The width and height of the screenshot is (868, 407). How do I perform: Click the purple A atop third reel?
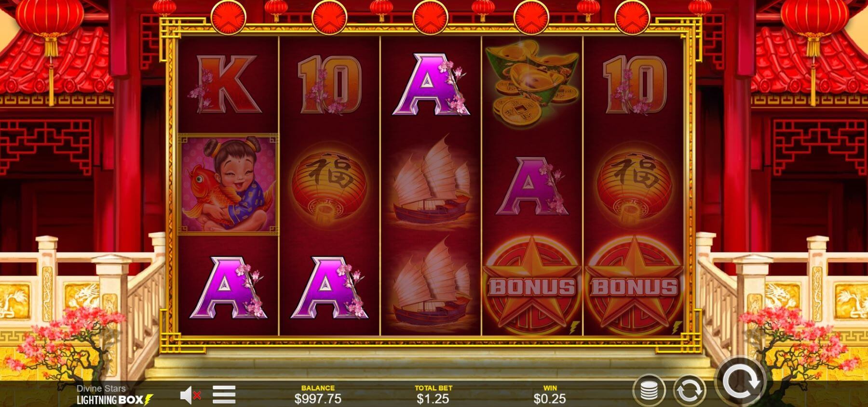[431, 84]
